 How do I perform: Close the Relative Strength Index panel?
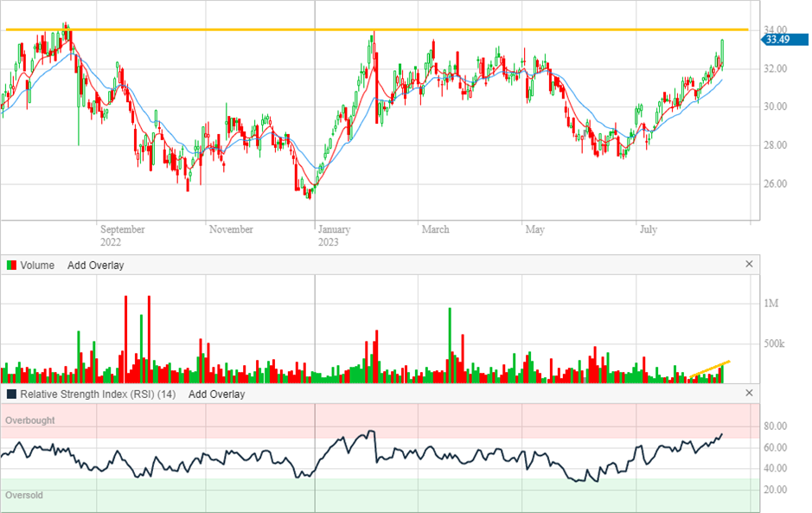click(x=749, y=393)
